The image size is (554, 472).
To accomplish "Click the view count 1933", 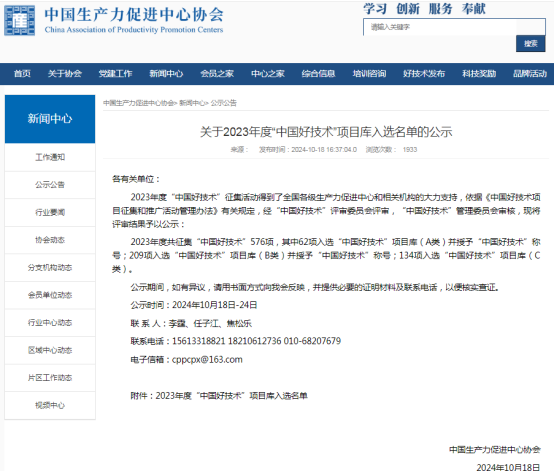I will pyautogui.click(x=410, y=149).
